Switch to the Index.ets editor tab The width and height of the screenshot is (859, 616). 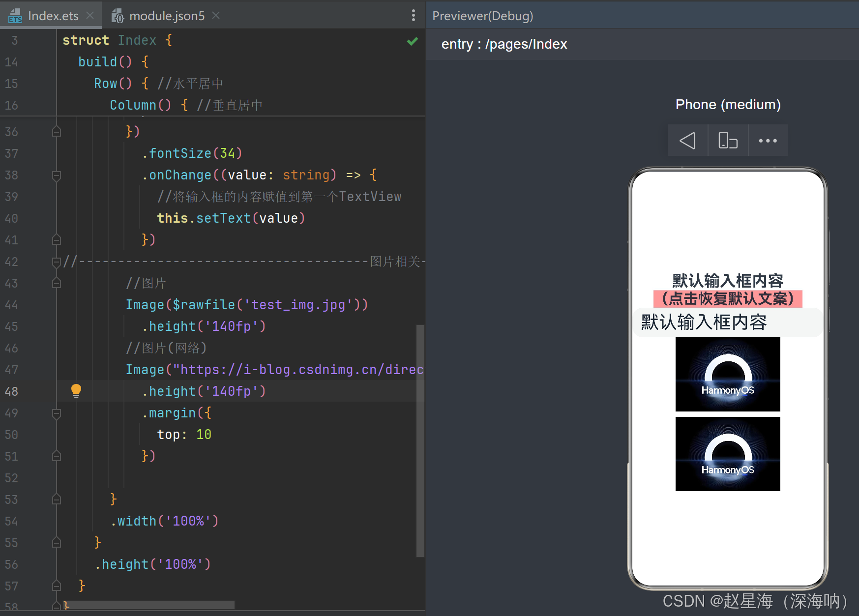point(51,16)
